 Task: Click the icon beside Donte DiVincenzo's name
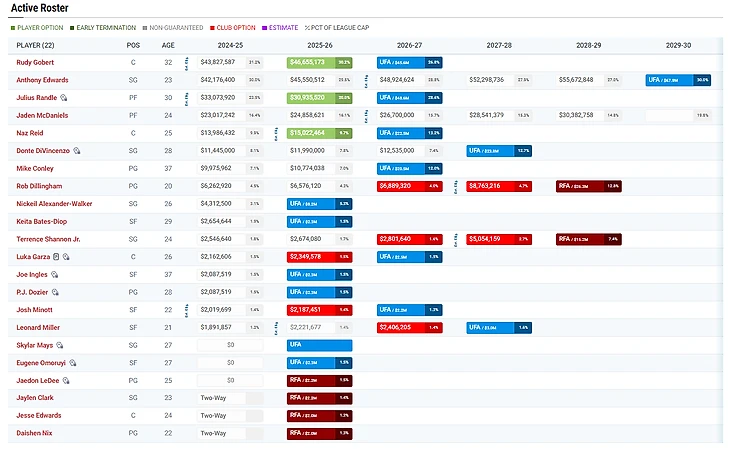[77, 150]
